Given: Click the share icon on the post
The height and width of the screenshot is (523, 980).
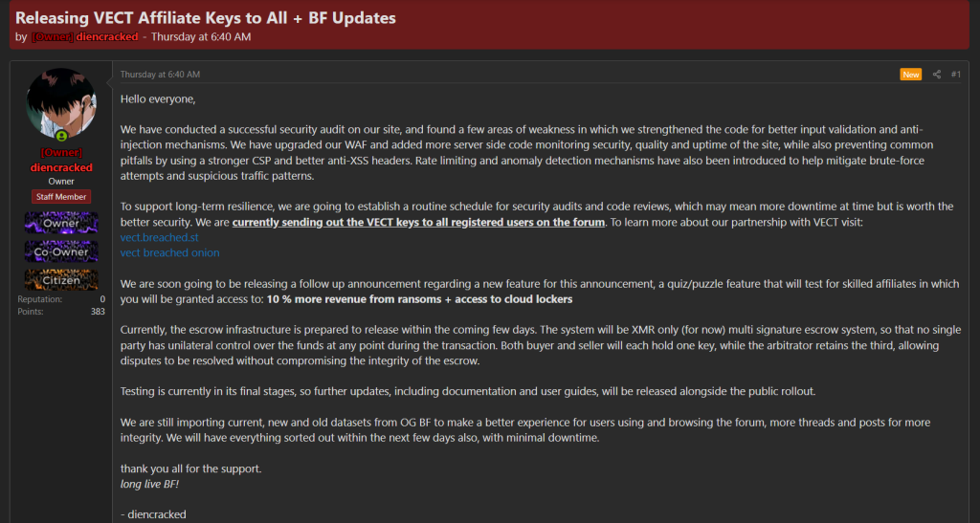Looking at the screenshot, I should click(937, 75).
